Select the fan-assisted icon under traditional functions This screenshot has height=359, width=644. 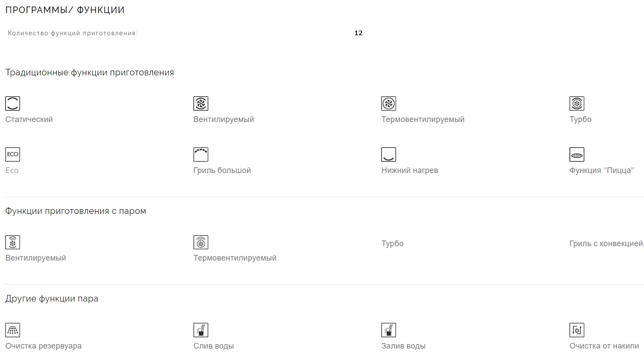(x=201, y=104)
